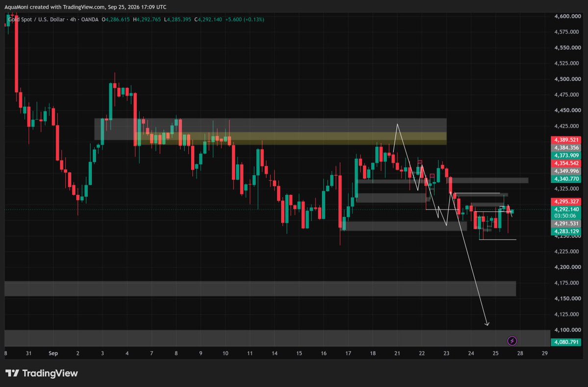Select the gray 4,291.531 price tag
Screen dimensions: 588x387
[x=566, y=224]
